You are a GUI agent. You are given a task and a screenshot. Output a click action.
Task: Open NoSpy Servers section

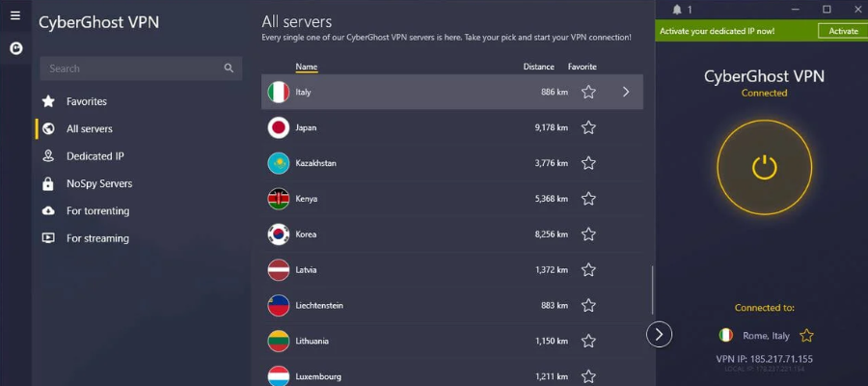tap(99, 184)
